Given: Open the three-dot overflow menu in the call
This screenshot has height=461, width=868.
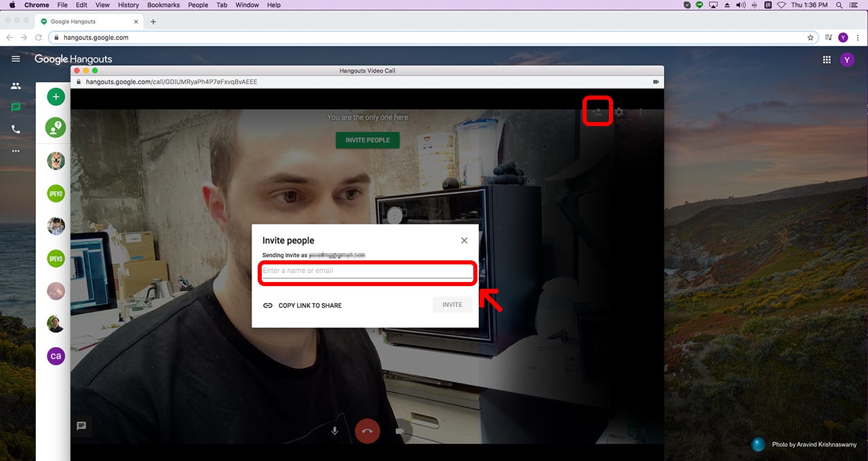Looking at the screenshot, I should coord(641,111).
